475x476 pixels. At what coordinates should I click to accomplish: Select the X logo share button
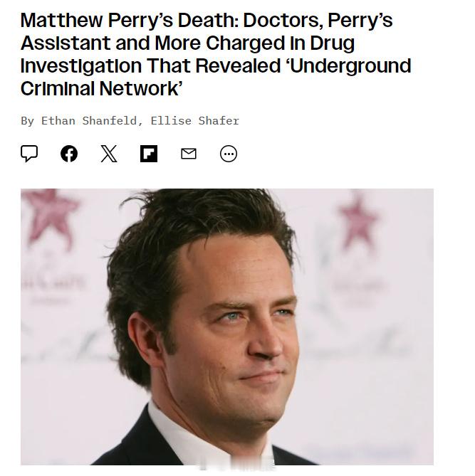click(x=109, y=154)
